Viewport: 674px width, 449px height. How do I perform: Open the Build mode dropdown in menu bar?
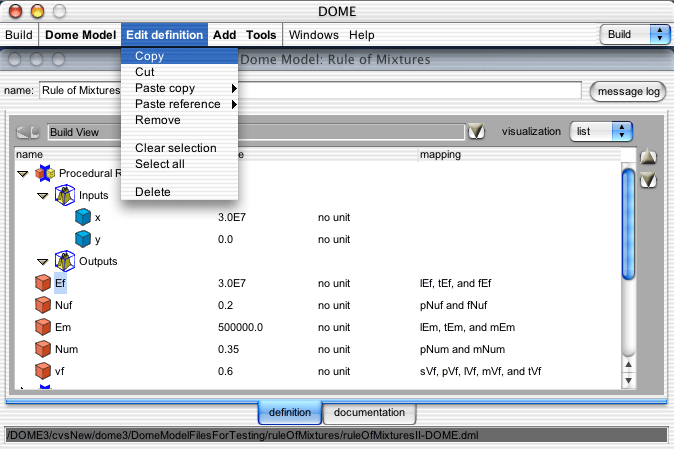point(635,34)
